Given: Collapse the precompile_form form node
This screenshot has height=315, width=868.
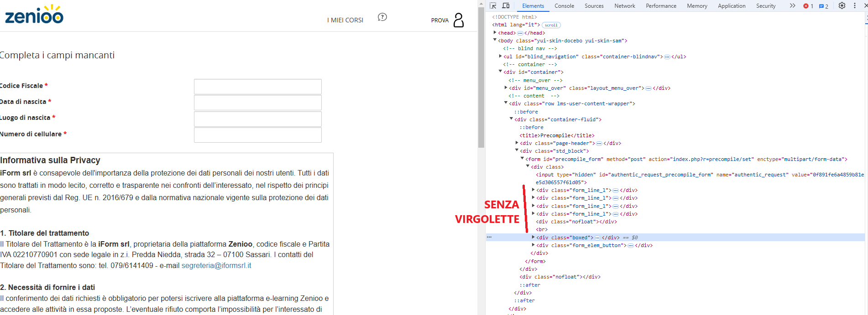Looking at the screenshot, I should (523, 159).
